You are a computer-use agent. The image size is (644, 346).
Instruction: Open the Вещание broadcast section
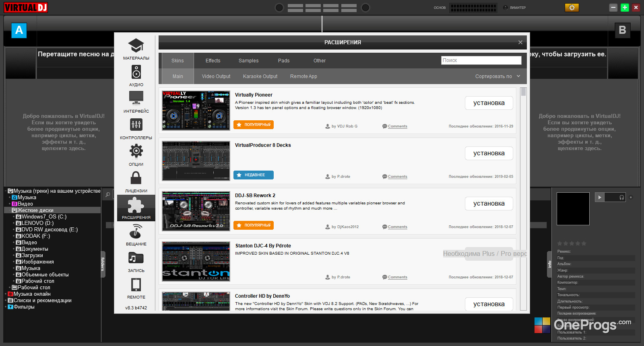pyautogui.click(x=136, y=235)
